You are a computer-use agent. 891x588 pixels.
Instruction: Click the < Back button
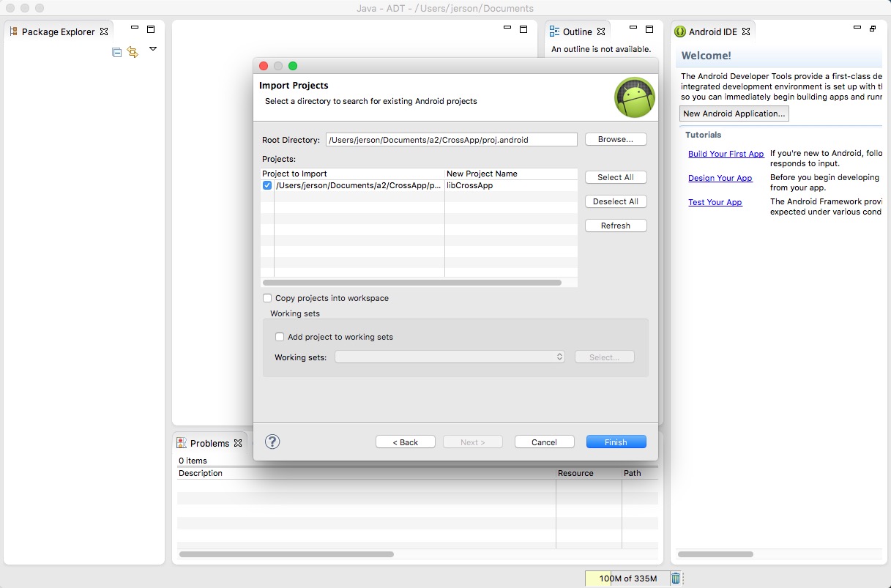406,442
